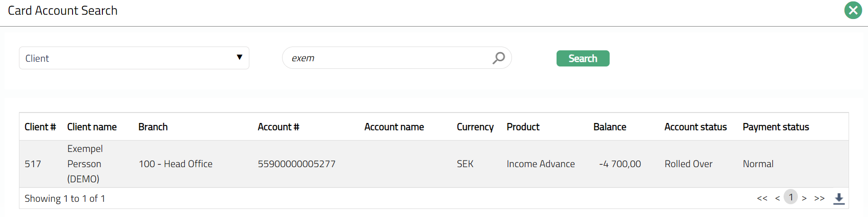Image resolution: width=868 pixels, height=217 pixels.
Task: Go to the next results page
Action: 804,198
